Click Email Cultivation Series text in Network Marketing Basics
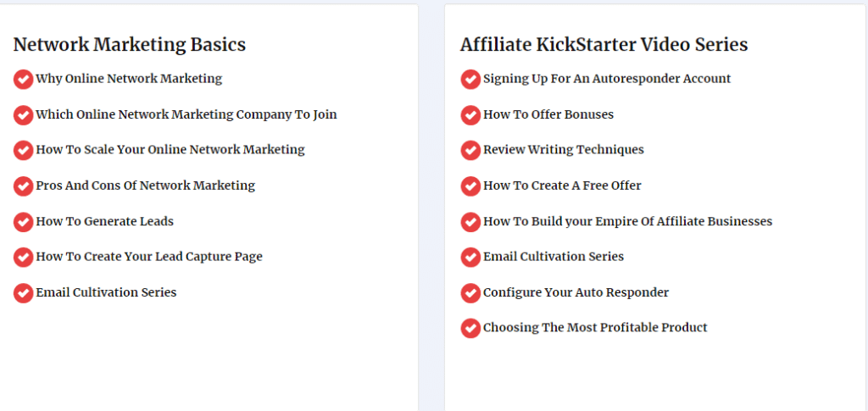The image size is (868, 411). pyautogui.click(x=106, y=292)
